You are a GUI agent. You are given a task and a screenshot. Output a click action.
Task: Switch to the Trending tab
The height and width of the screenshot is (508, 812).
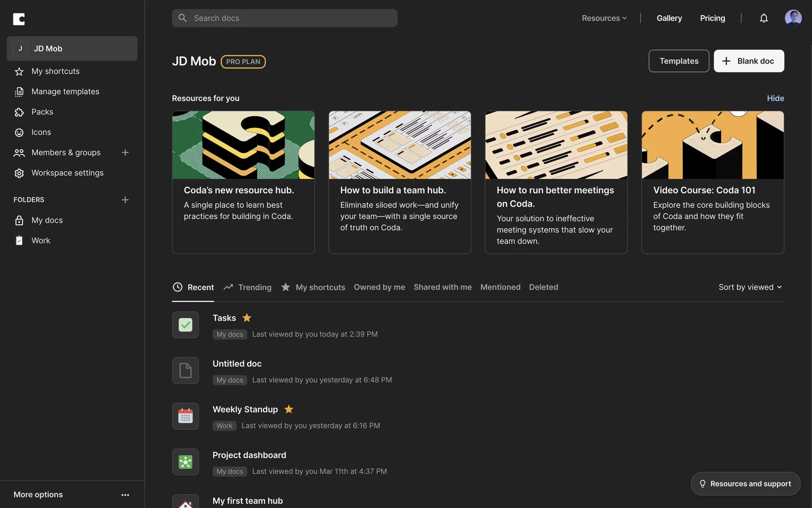click(x=247, y=287)
